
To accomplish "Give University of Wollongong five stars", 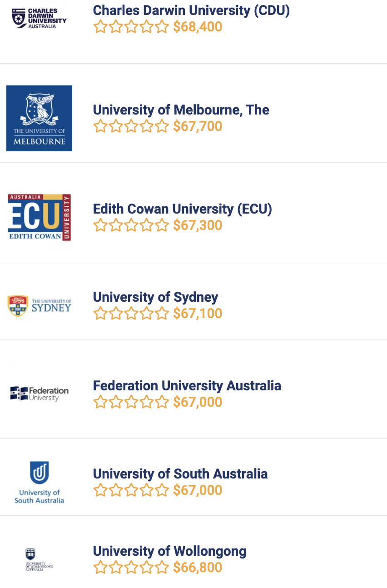I will click(162, 567).
